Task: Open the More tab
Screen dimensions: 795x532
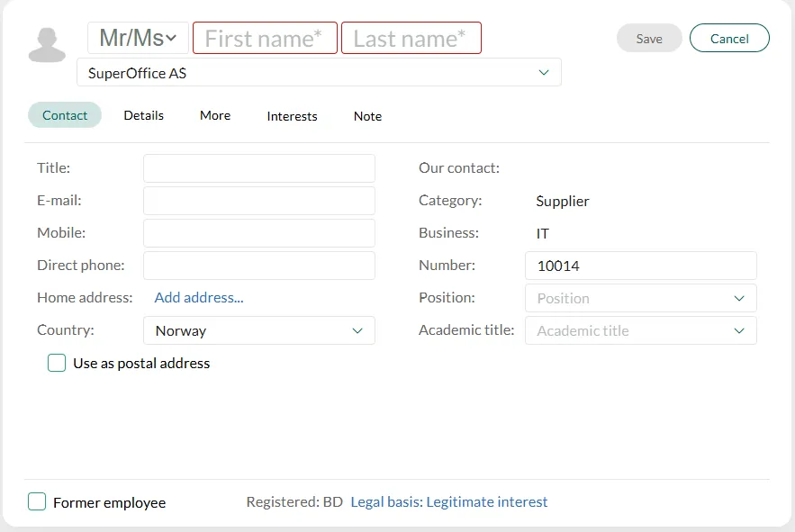Action: [215, 115]
